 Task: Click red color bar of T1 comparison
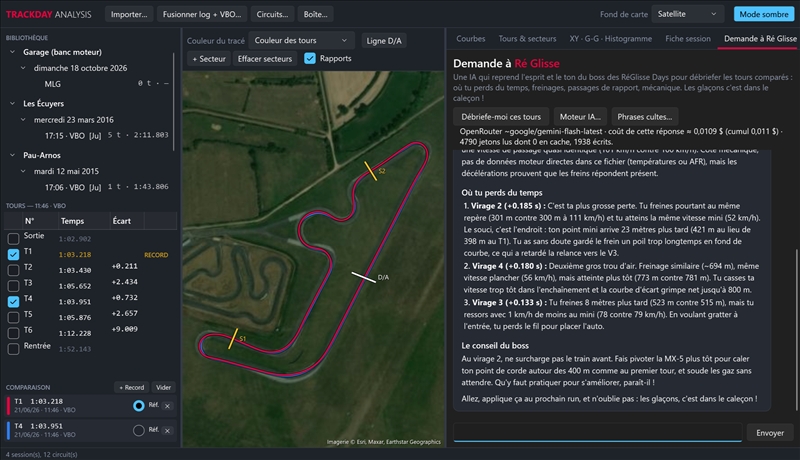click(x=8, y=405)
